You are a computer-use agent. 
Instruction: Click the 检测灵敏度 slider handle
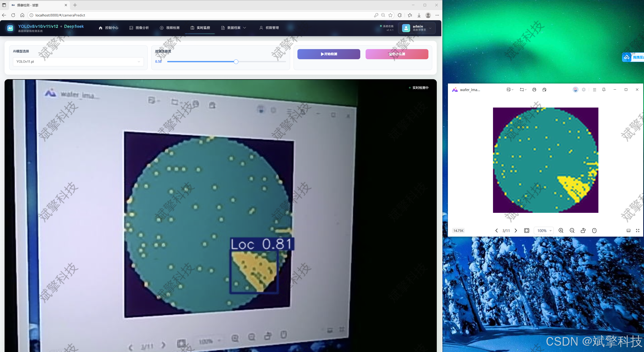click(236, 62)
